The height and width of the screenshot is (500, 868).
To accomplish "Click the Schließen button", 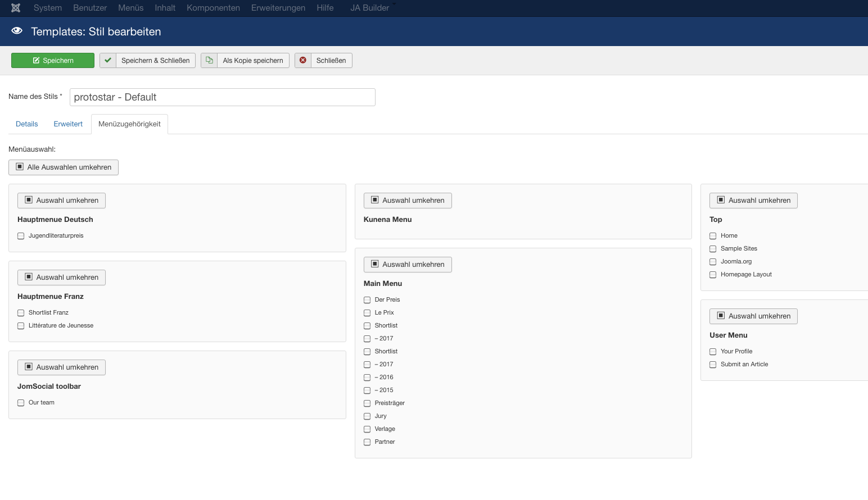I will coord(323,61).
